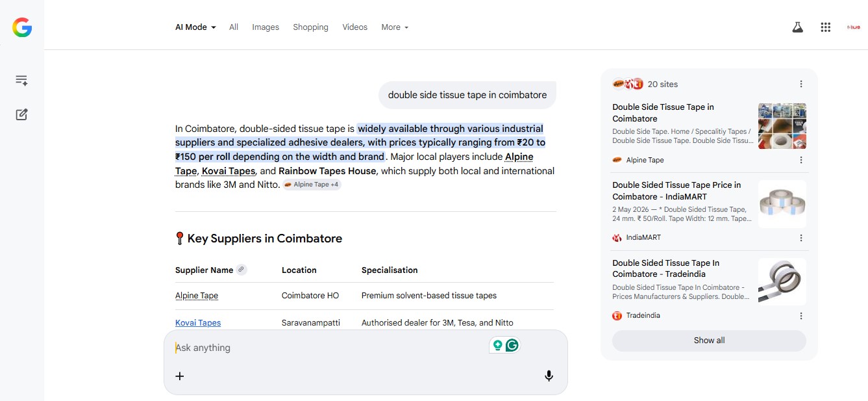The height and width of the screenshot is (401, 868).
Task: Open the Kovai Tapes link in the table
Action: click(198, 323)
